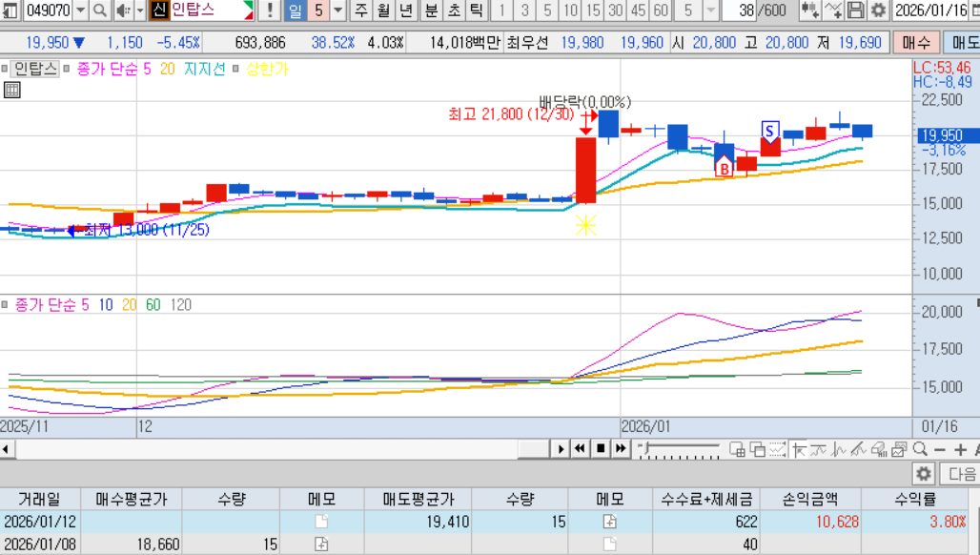Click the vertical line wave tool icon

(x=839, y=449)
